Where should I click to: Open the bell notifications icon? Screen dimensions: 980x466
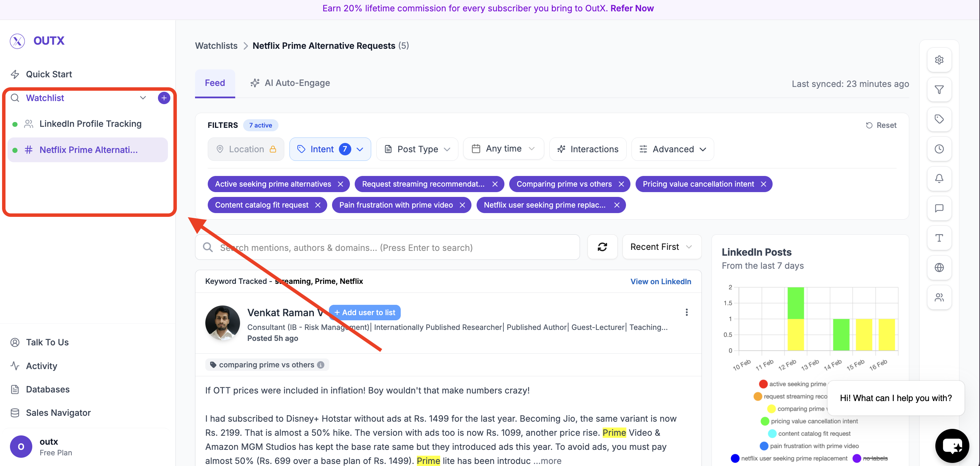tap(939, 178)
